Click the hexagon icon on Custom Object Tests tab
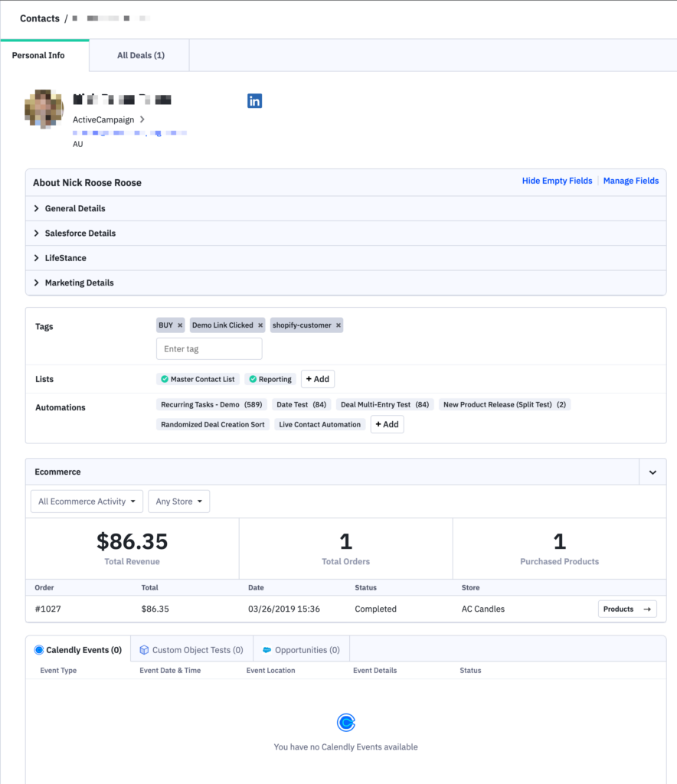This screenshot has height=784, width=677. pyautogui.click(x=144, y=649)
